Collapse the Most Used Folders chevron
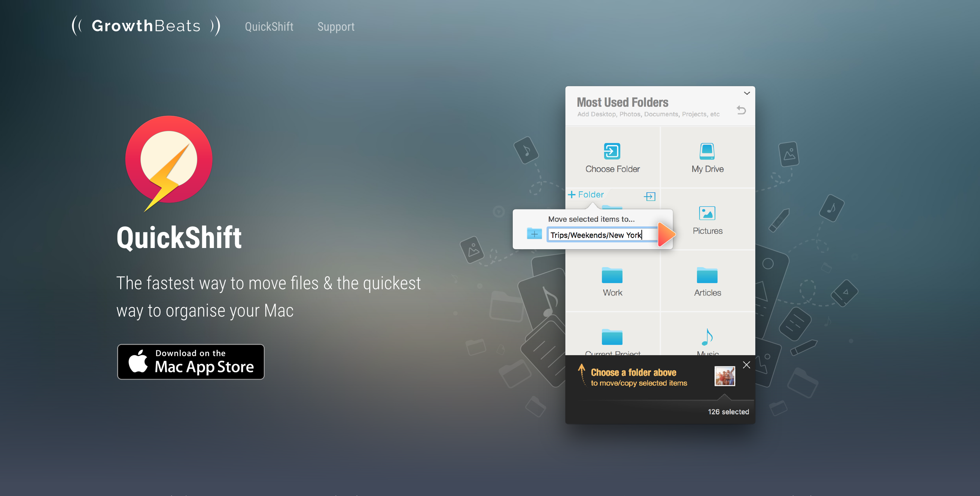 [747, 93]
